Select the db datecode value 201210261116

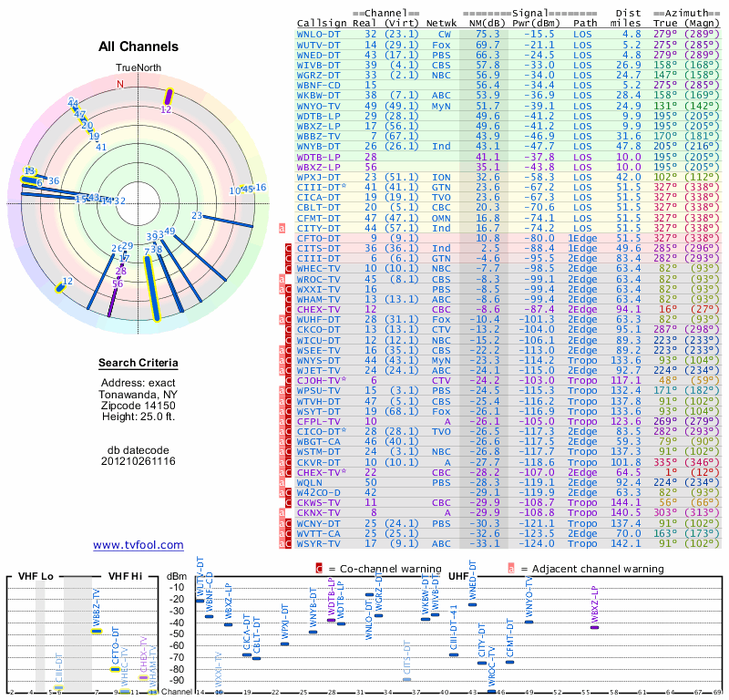point(139,461)
